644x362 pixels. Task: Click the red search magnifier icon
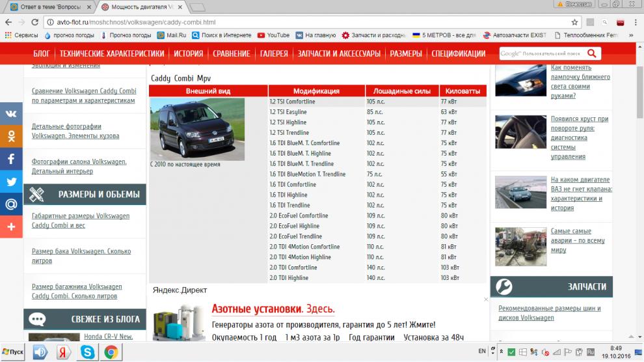click(591, 53)
